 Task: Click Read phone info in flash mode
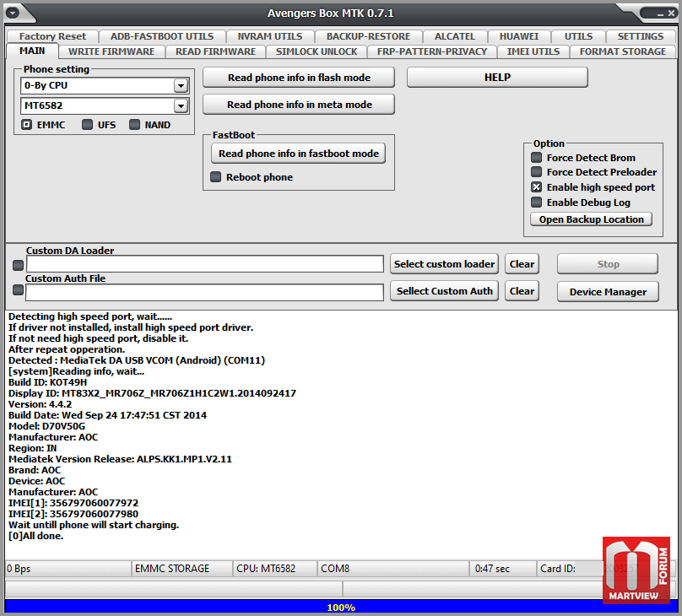[299, 78]
